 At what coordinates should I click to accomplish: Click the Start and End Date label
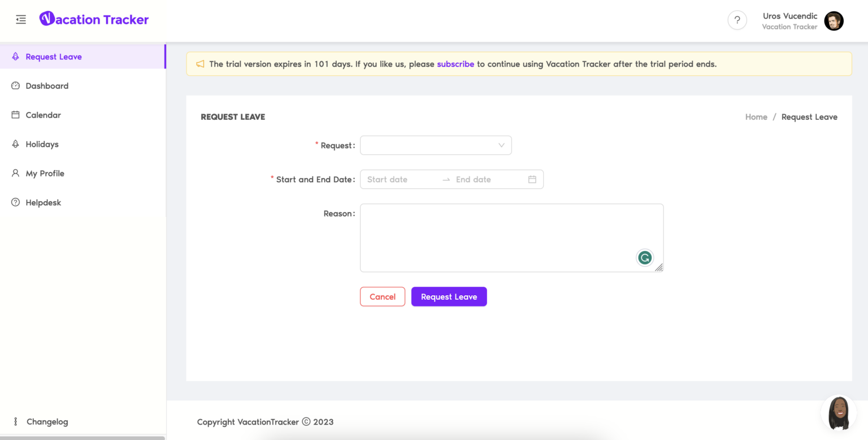[x=315, y=179]
